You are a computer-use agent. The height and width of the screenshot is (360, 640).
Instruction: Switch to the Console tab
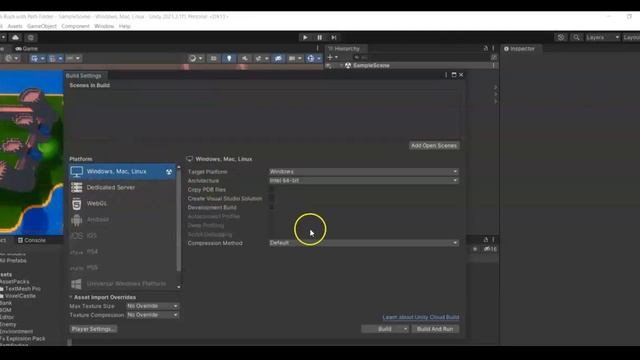click(32, 240)
